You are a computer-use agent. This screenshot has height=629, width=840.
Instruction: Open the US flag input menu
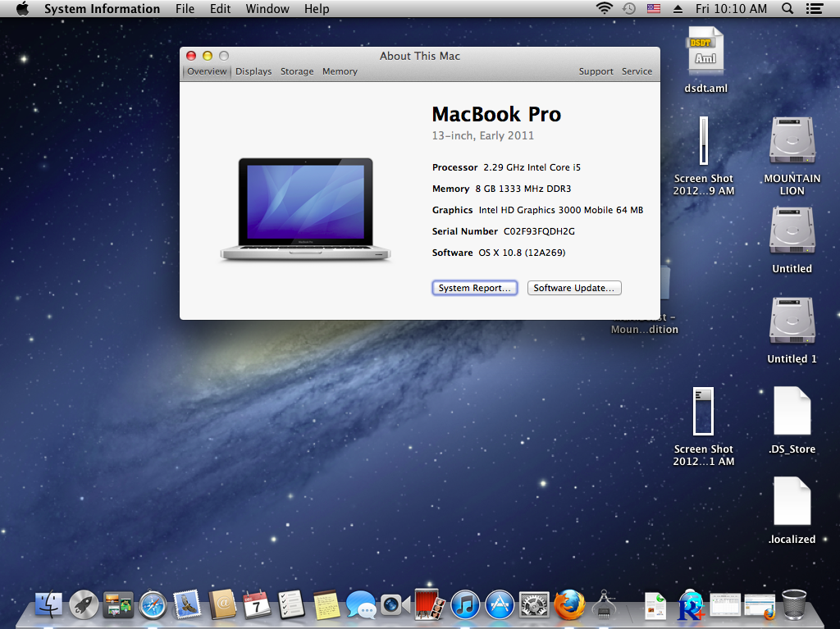click(653, 9)
